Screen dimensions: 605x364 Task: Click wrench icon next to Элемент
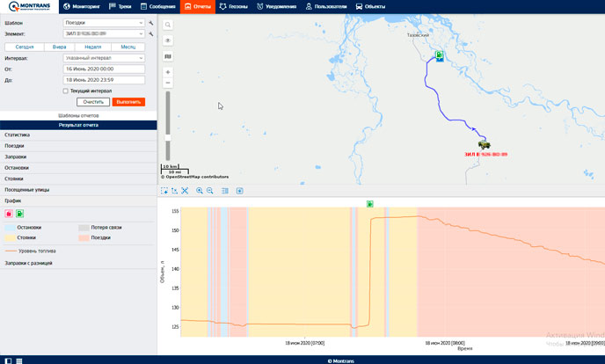coord(151,34)
